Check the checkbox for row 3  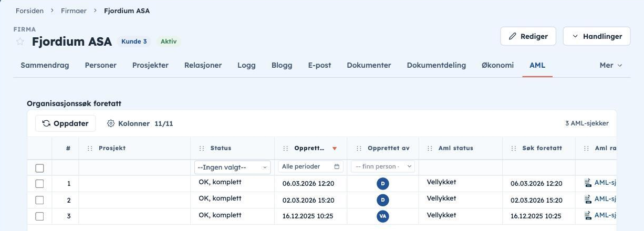(x=39, y=216)
